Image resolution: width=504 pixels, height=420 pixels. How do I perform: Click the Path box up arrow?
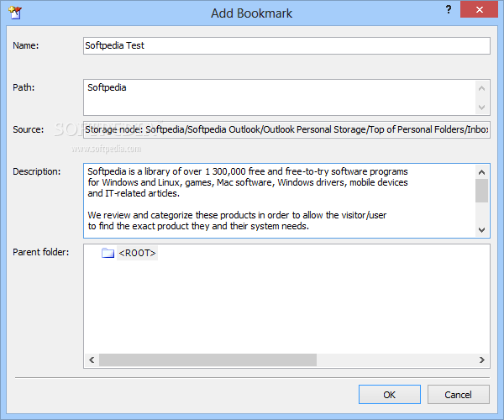pyautogui.click(x=481, y=88)
